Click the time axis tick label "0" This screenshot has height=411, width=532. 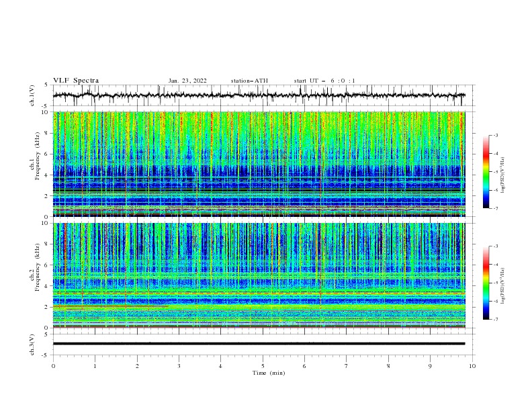53,366
